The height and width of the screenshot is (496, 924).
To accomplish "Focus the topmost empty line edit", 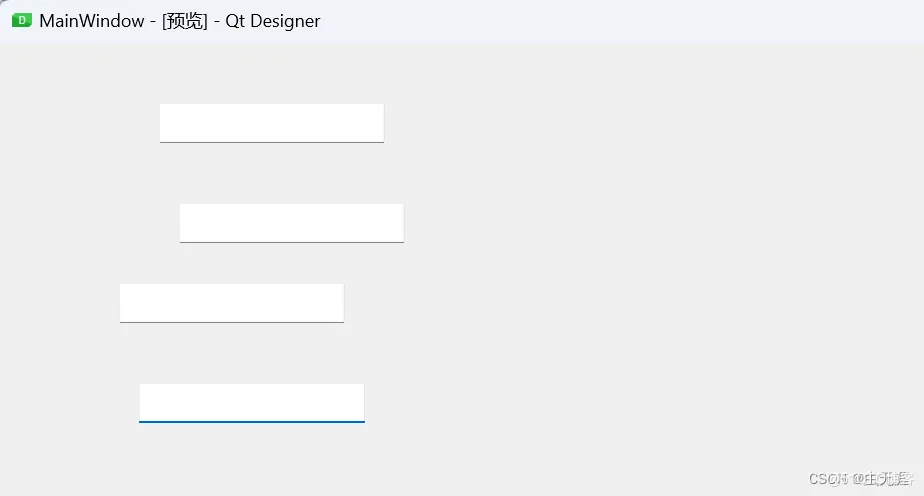I will pyautogui.click(x=272, y=123).
